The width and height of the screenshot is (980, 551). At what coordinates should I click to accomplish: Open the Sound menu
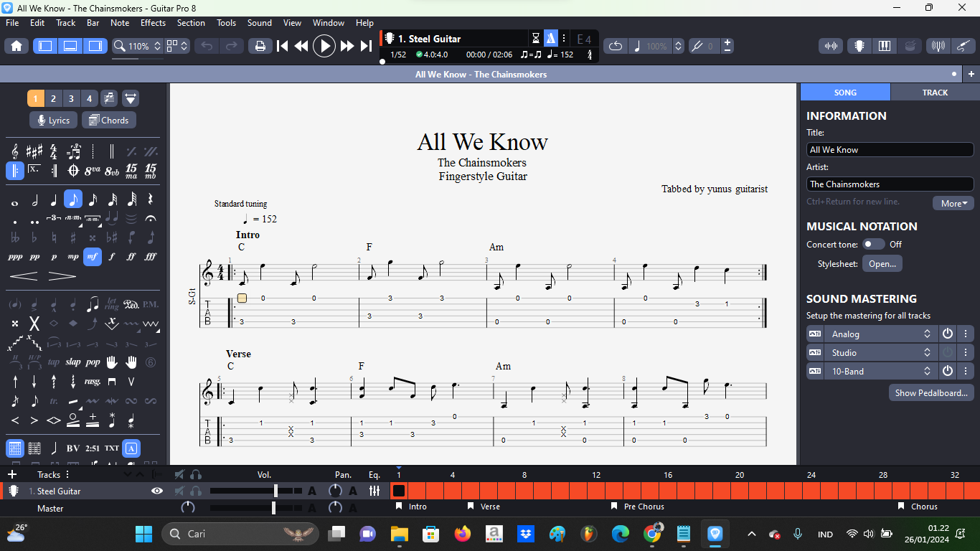pyautogui.click(x=259, y=23)
